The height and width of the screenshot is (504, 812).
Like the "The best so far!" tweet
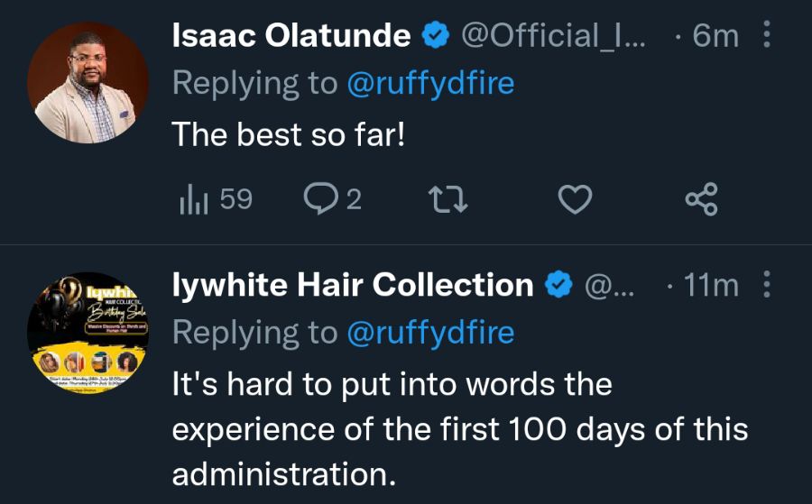575,199
